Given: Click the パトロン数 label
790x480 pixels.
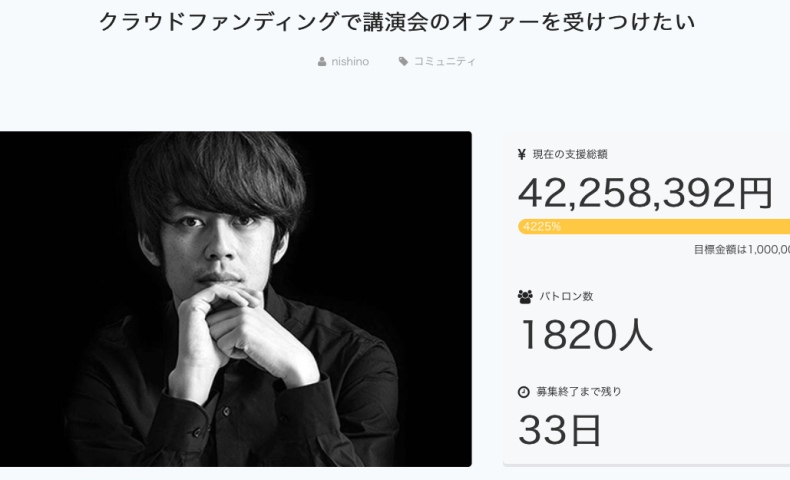Looking at the screenshot, I should 567,297.
